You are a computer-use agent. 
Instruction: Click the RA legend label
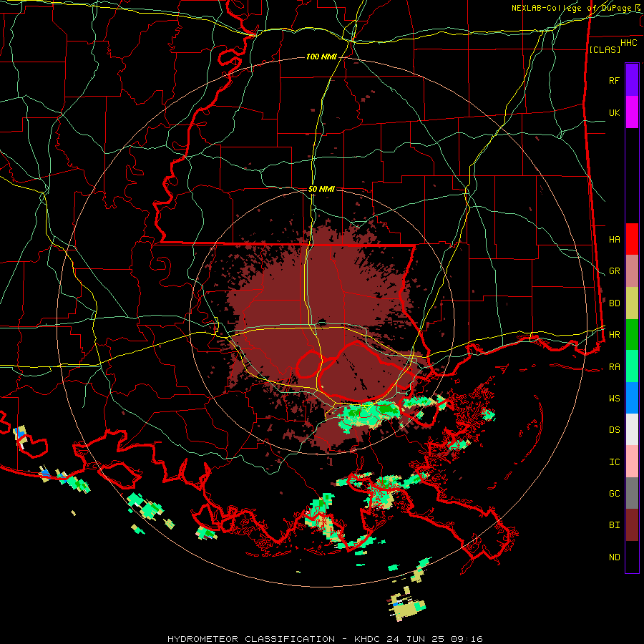614,367
